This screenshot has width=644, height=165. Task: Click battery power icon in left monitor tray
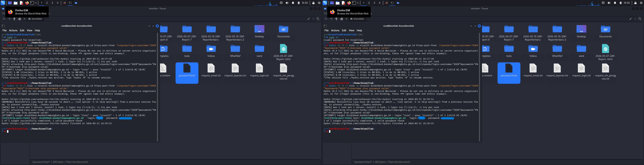299,3
